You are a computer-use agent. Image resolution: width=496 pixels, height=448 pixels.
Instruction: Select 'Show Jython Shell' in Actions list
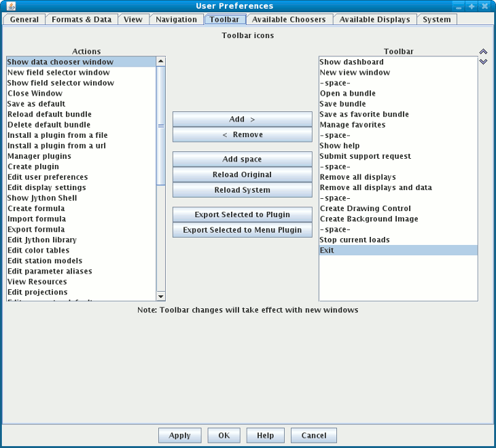pyautogui.click(x=42, y=198)
